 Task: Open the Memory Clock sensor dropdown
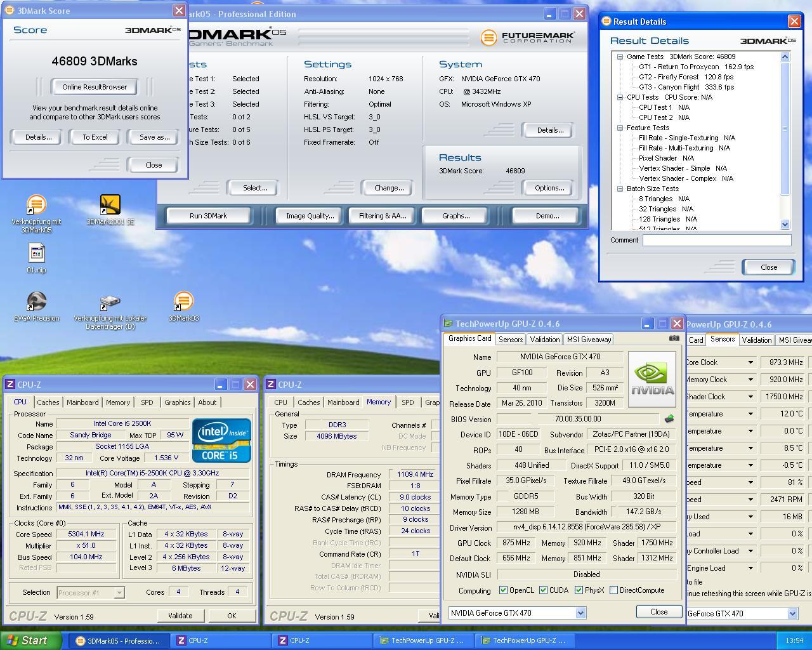click(x=750, y=380)
